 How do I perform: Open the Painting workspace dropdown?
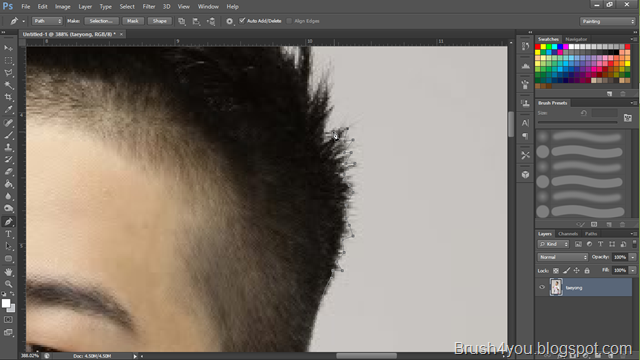point(607,21)
